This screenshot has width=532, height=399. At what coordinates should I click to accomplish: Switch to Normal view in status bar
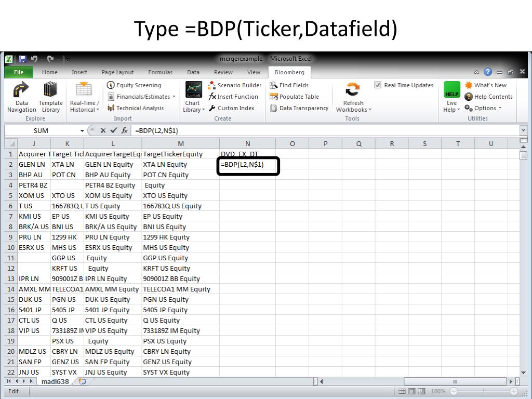coord(402,391)
